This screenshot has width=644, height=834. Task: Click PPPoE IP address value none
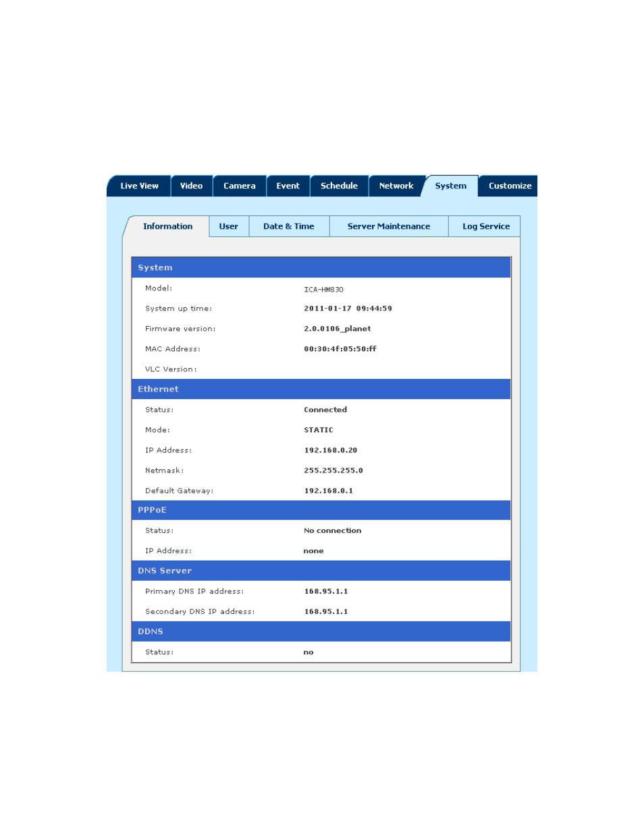coord(313,551)
